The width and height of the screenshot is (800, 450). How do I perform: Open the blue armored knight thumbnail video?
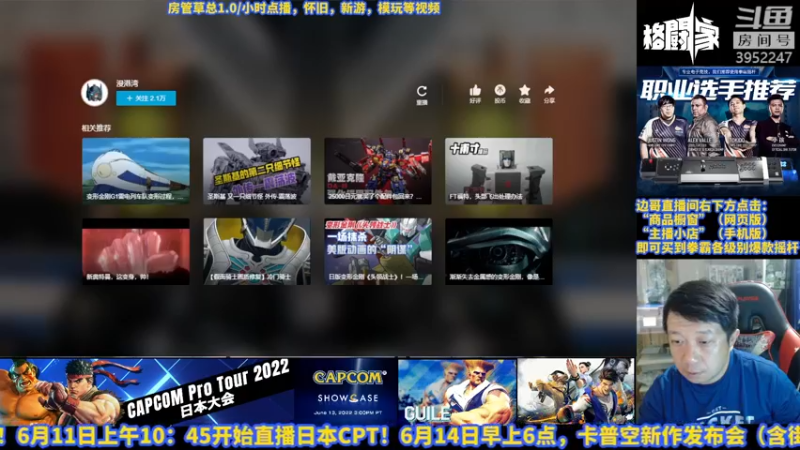point(257,252)
